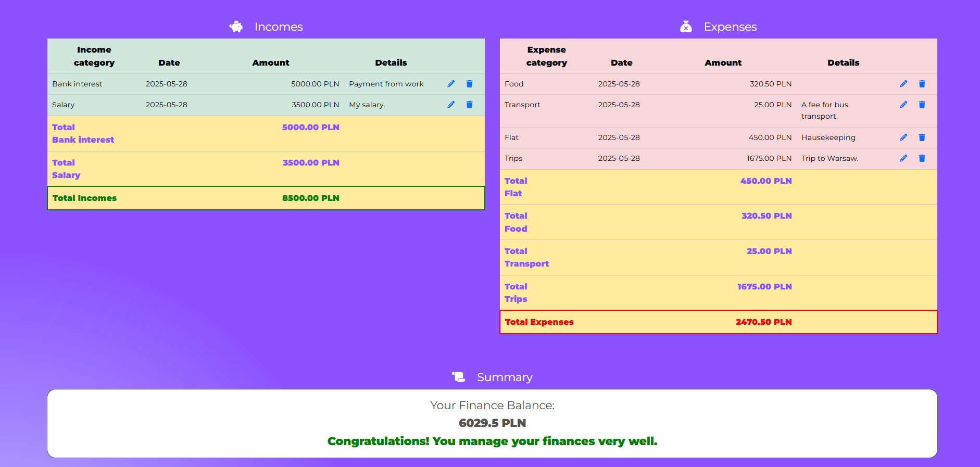Delete the Transport expense entry

922,105
